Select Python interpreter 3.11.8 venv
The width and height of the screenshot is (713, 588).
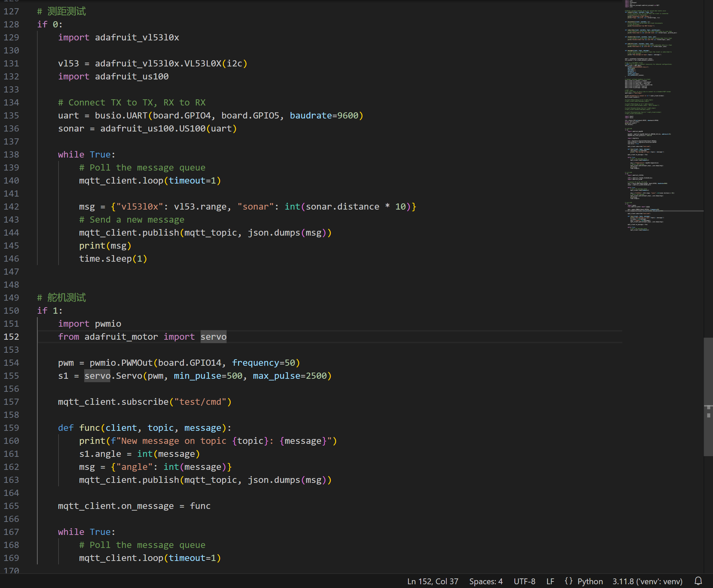click(x=647, y=581)
